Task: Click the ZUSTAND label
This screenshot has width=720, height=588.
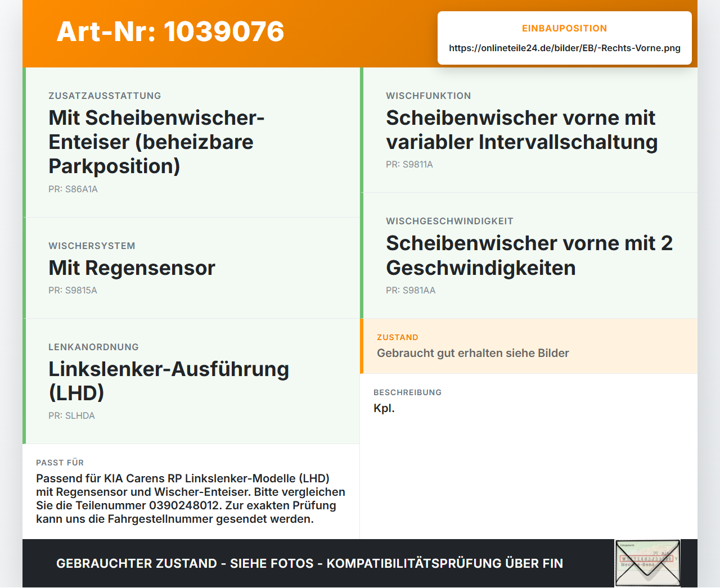Action: (398, 337)
